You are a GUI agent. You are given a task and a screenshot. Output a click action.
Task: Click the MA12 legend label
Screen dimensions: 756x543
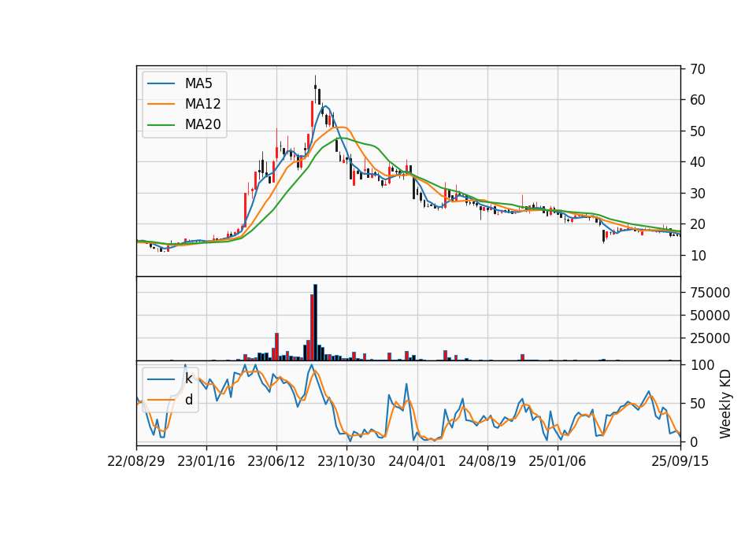coord(202,104)
